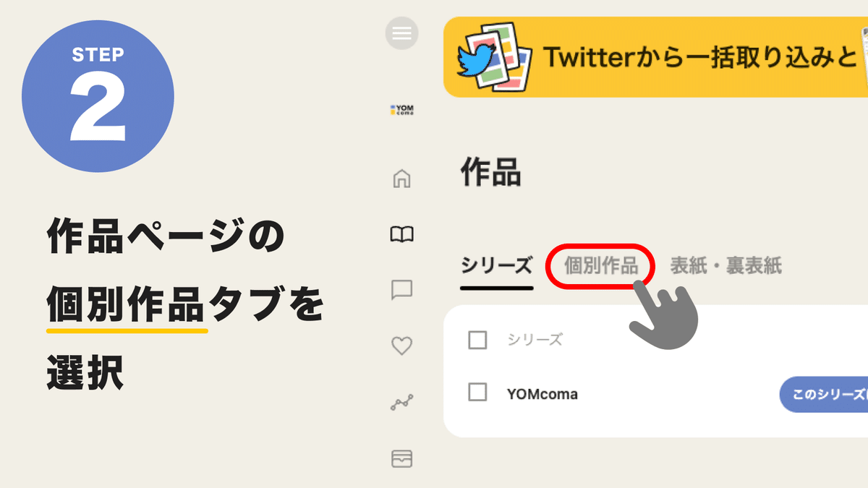Open the book (works) icon in the sidebar
868x488 pixels.
click(x=401, y=234)
